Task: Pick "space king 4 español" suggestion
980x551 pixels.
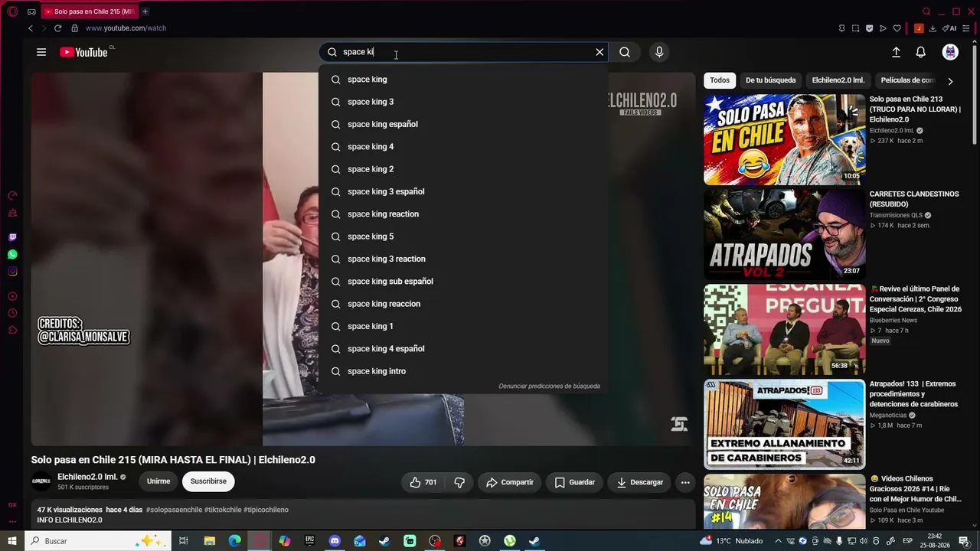Action: tap(463, 348)
